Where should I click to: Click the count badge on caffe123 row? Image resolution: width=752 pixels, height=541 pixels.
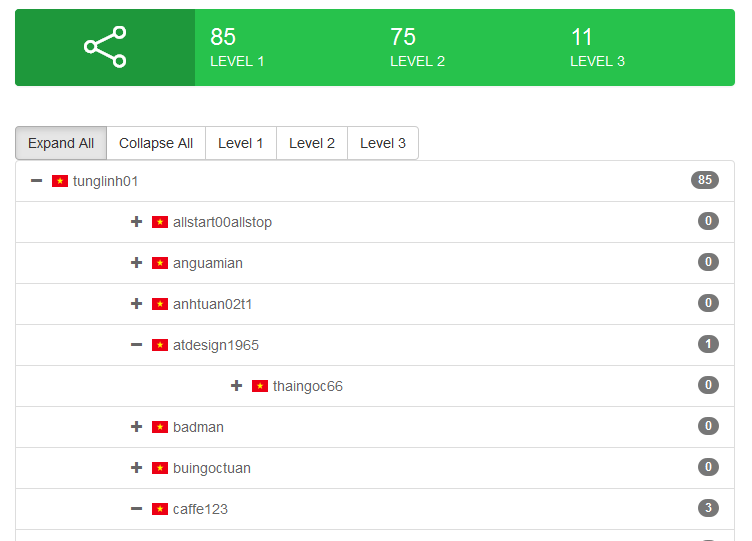(708, 509)
